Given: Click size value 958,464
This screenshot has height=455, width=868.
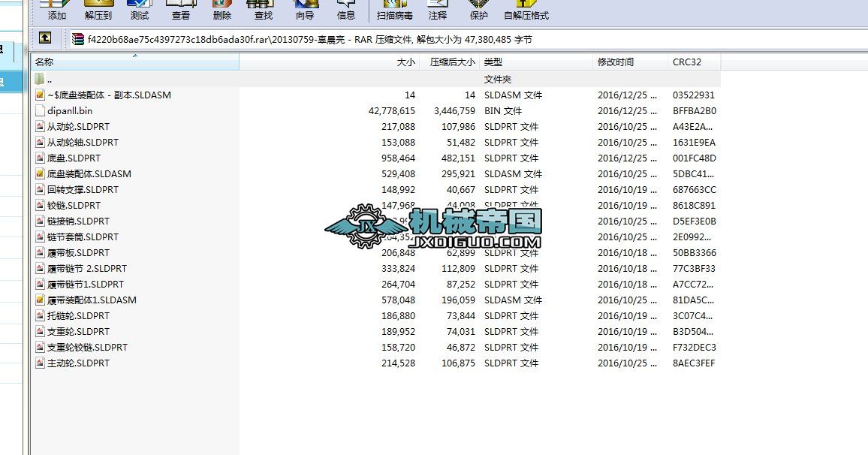Looking at the screenshot, I should pos(398,158).
